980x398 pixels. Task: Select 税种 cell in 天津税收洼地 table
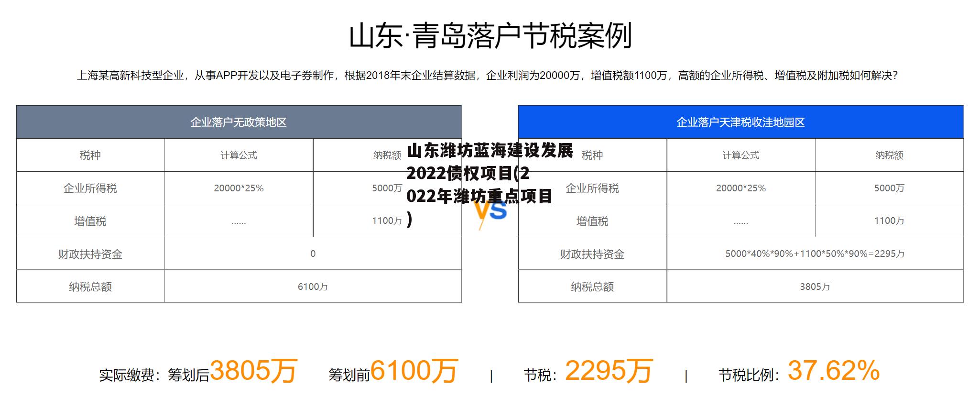[x=592, y=155]
